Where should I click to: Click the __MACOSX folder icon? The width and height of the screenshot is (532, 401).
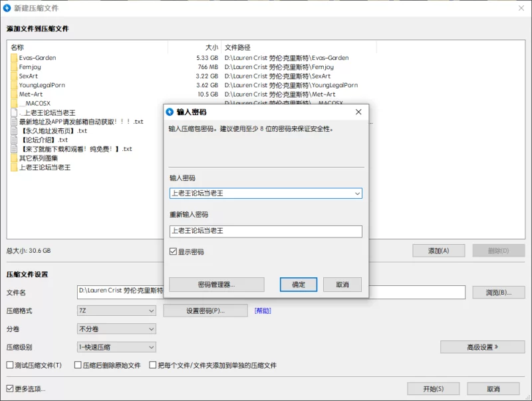[14, 104]
